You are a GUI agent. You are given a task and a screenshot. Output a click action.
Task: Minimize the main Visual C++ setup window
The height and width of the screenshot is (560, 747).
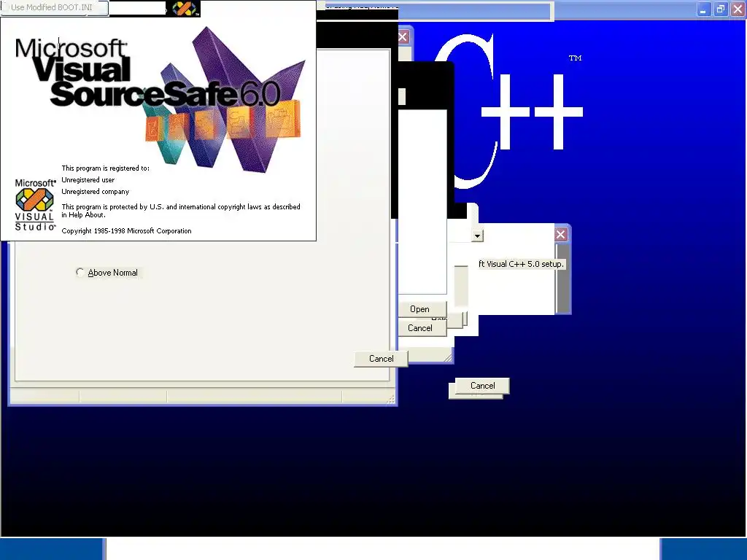point(703,9)
